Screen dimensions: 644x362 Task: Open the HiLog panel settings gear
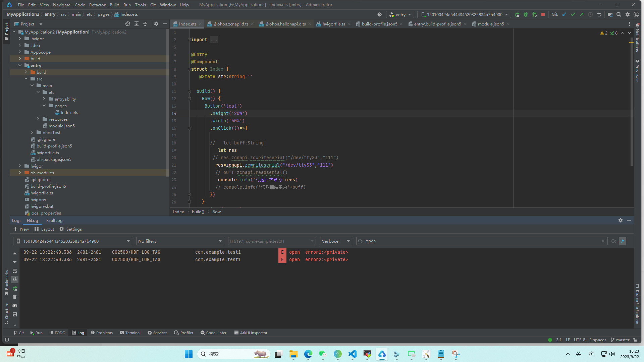pyautogui.click(x=621, y=220)
